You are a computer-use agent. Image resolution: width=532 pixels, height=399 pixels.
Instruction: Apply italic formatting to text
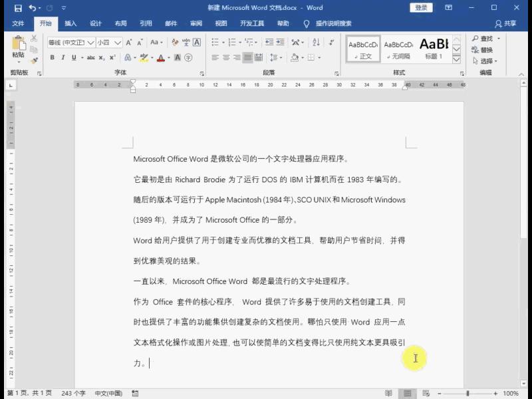pyautogui.click(x=63, y=57)
